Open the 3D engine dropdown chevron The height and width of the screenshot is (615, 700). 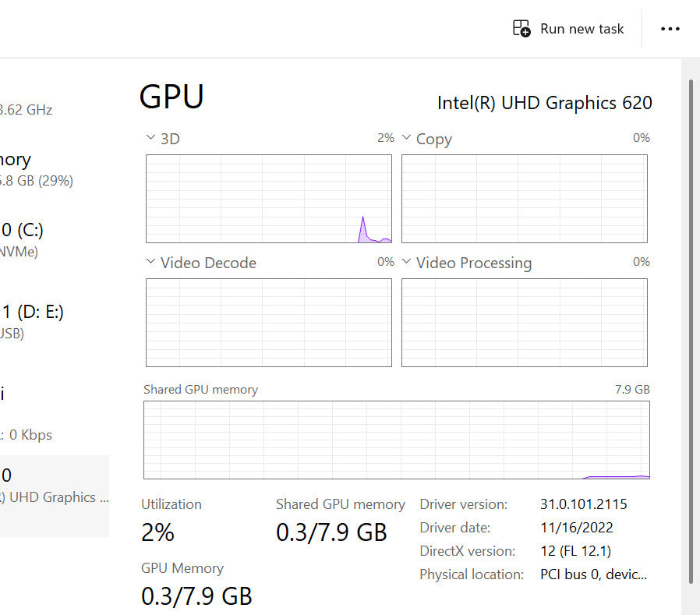pos(150,139)
